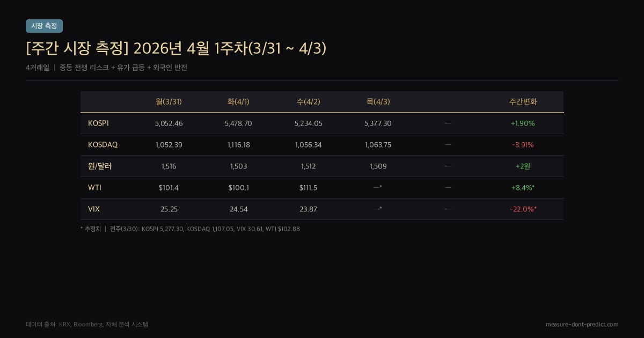The height and width of the screenshot is (338, 644).
Task: Select the VIX row label
Action: 94,209
